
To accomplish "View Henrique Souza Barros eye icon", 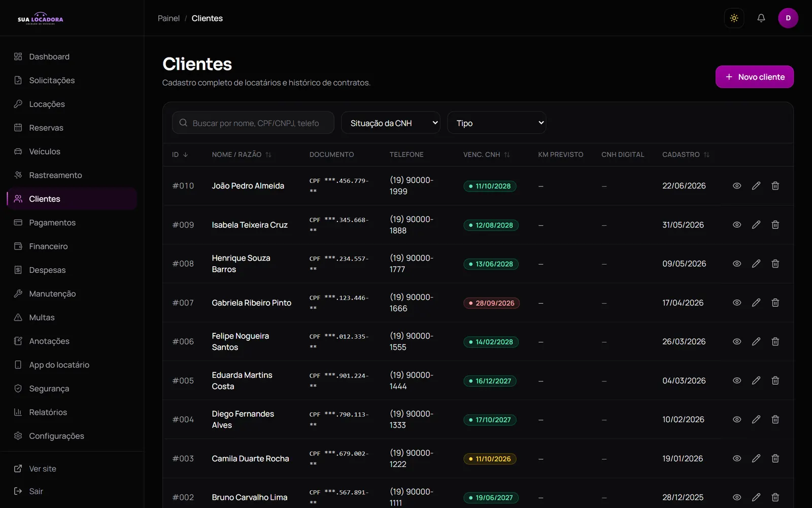I will 737,264.
